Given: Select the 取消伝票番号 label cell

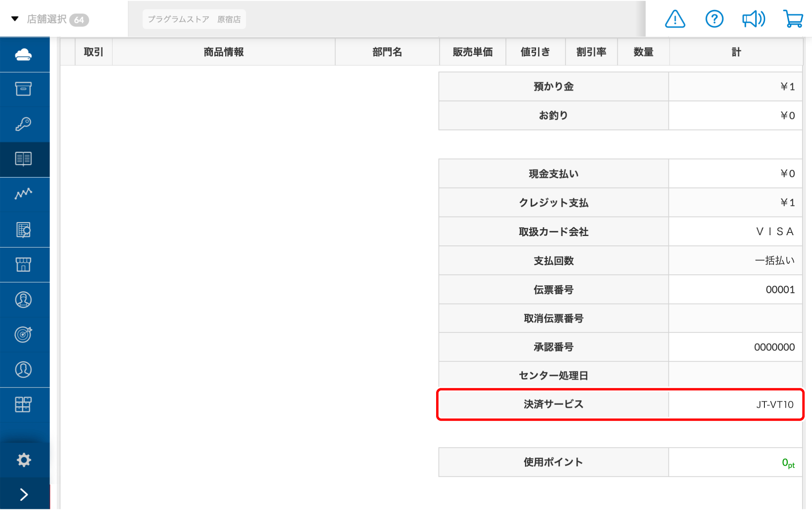Looking at the screenshot, I should (x=553, y=318).
